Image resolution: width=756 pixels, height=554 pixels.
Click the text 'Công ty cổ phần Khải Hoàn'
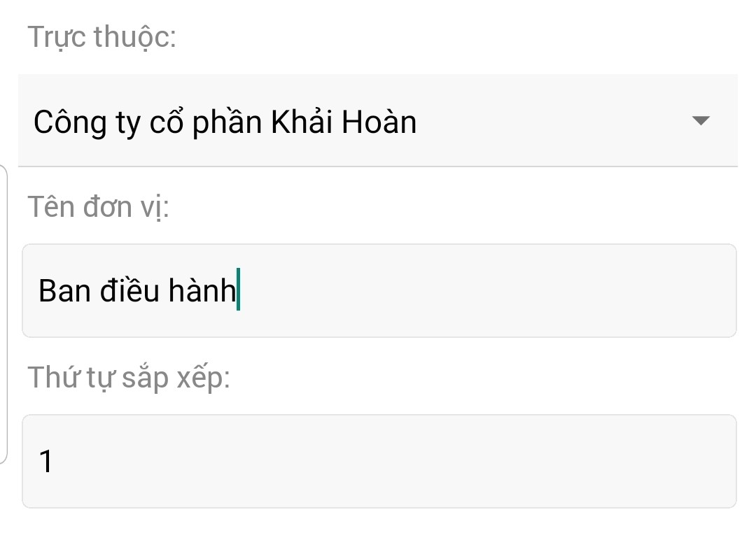click(224, 121)
